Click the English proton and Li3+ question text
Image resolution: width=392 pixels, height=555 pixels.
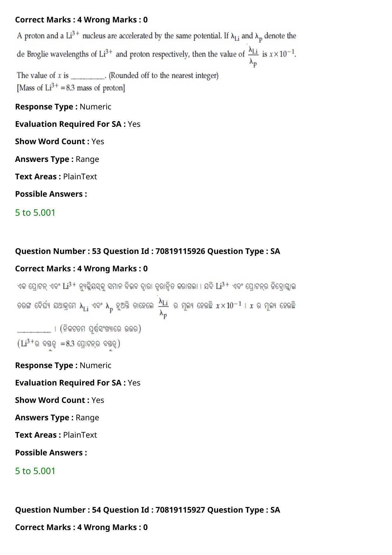[x=156, y=61]
